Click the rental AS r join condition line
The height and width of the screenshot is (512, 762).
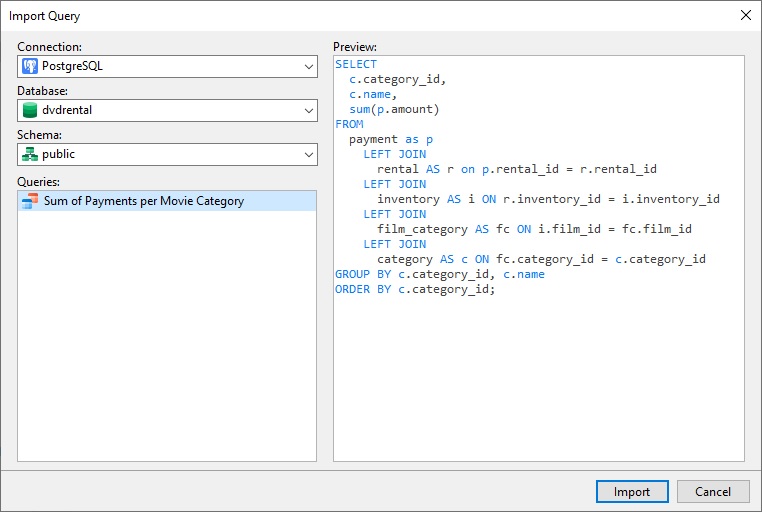tap(517, 169)
